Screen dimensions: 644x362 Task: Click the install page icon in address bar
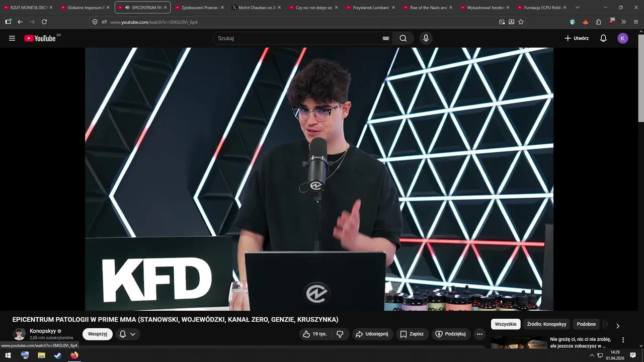point(511,22)
